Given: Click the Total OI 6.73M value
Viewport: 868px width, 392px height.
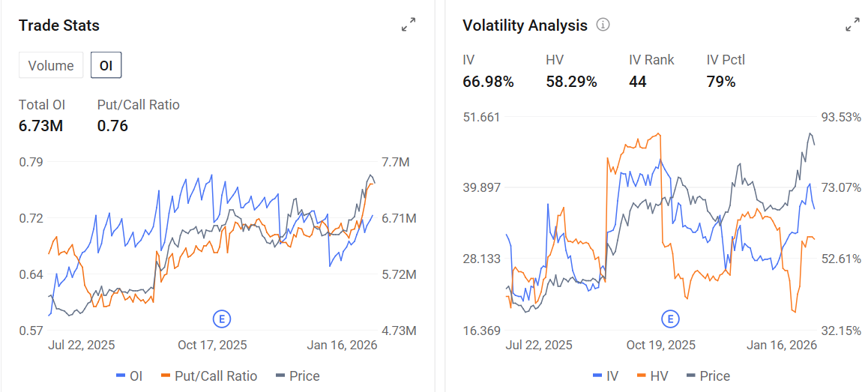Looking at the screenshot, I should coord(41,126).
